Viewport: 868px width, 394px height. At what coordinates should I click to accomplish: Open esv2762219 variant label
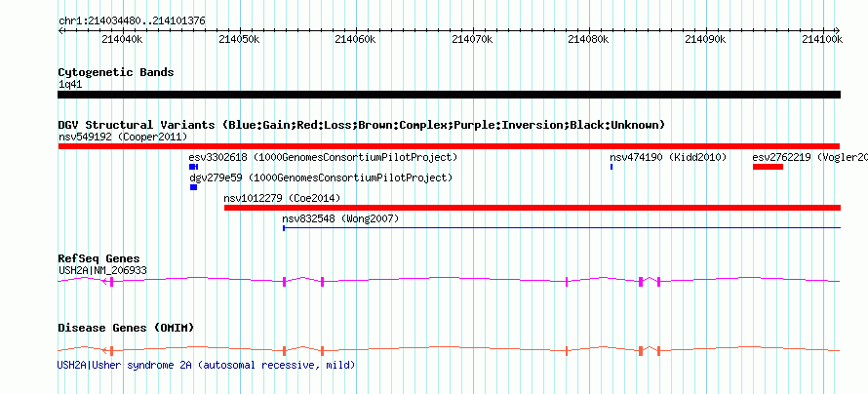click(809, 157)
